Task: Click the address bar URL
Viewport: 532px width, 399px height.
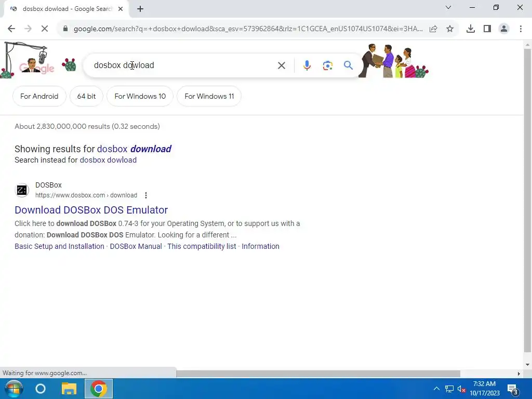Action: 248,29
